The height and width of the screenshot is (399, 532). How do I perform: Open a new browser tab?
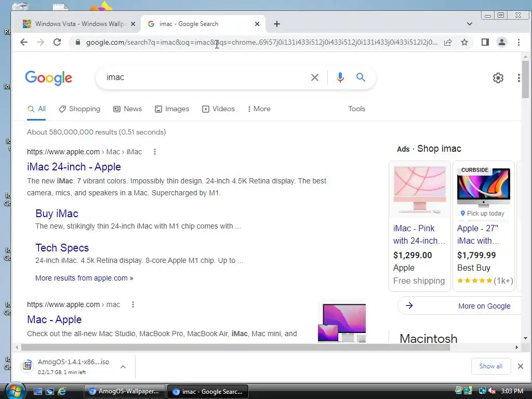[277, 24]
